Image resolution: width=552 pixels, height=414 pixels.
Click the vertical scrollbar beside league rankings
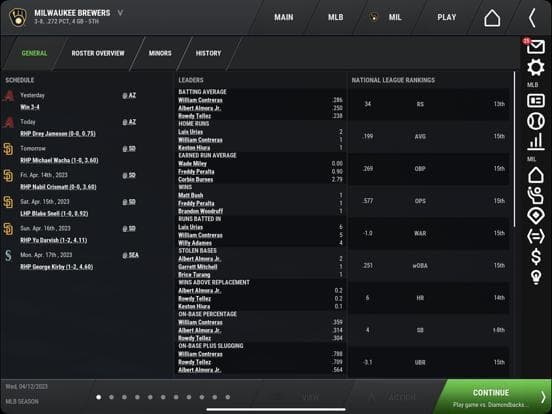pyautogui.click(x=514, y=149)
